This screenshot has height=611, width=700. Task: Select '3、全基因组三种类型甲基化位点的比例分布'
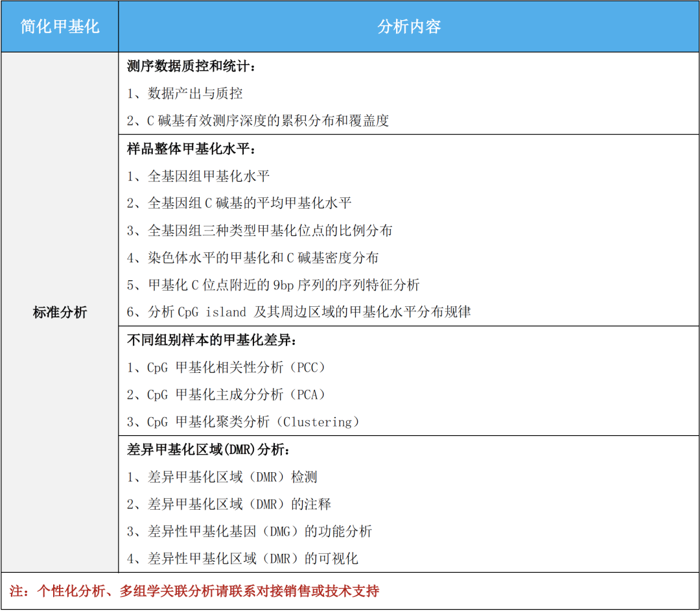coord(260,230)
